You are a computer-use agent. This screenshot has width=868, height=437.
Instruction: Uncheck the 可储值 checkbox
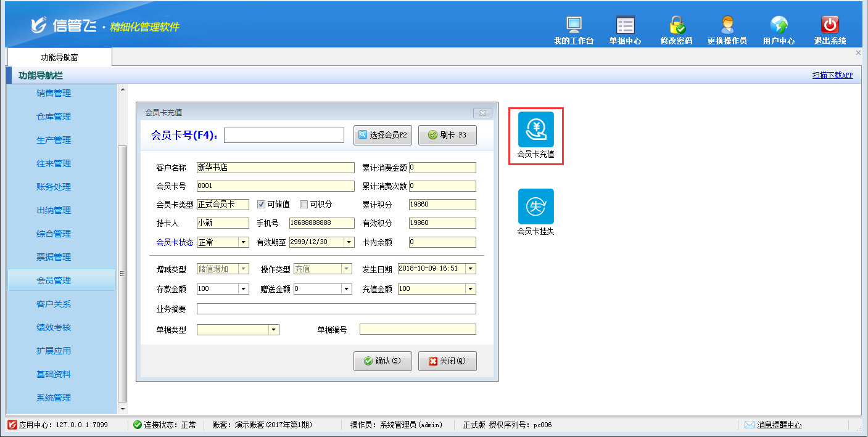(x=261, y=205)
